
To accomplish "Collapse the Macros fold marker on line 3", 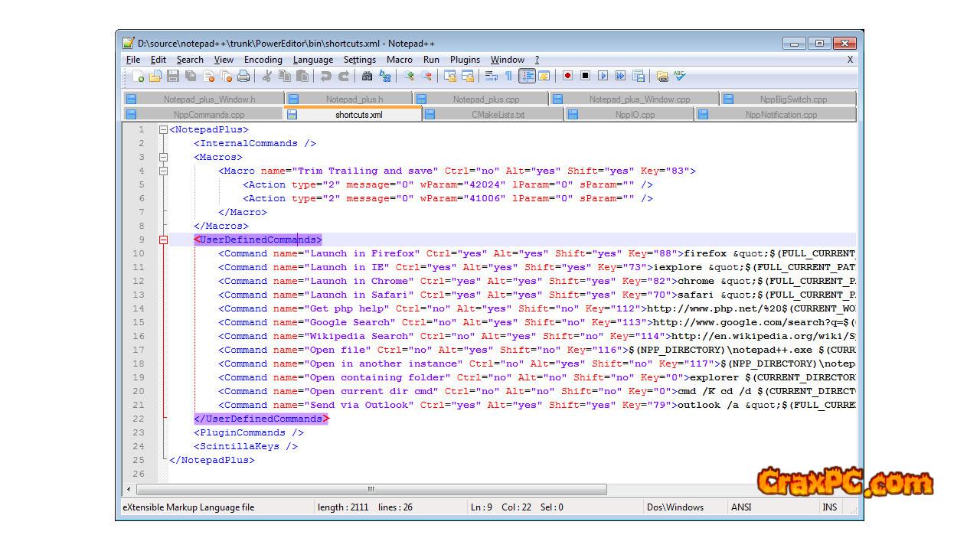I will pos(163,158).
